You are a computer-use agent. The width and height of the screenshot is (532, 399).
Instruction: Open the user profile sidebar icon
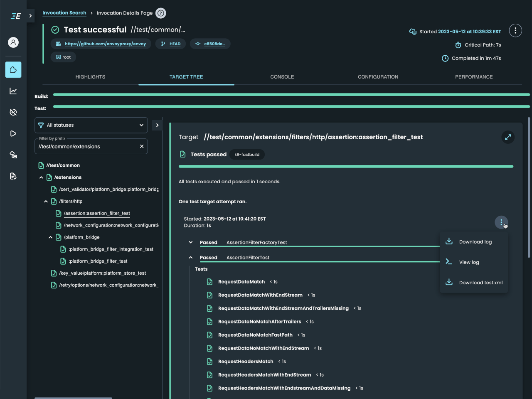tap(13, 42)
